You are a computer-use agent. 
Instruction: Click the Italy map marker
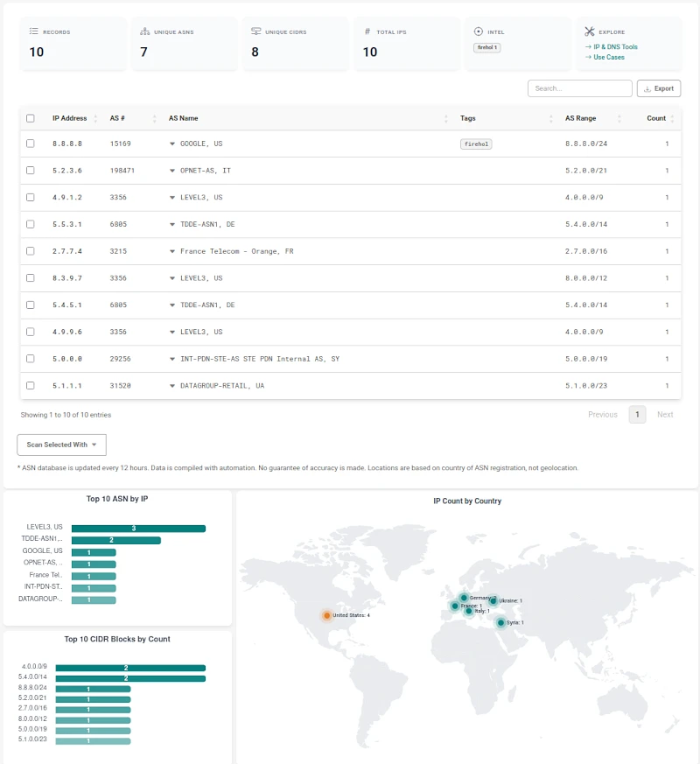[x=469, y=611]
